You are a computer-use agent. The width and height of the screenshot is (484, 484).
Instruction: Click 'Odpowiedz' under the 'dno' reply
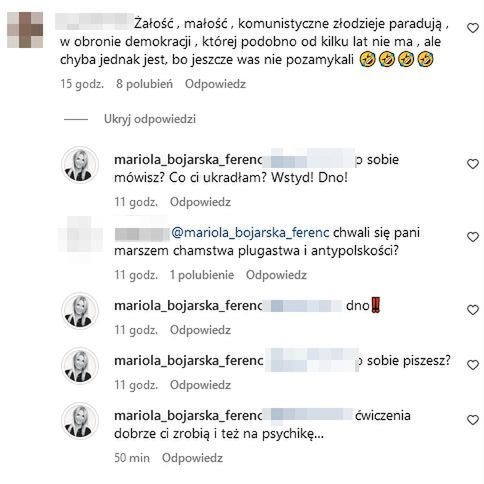[200, 330]
